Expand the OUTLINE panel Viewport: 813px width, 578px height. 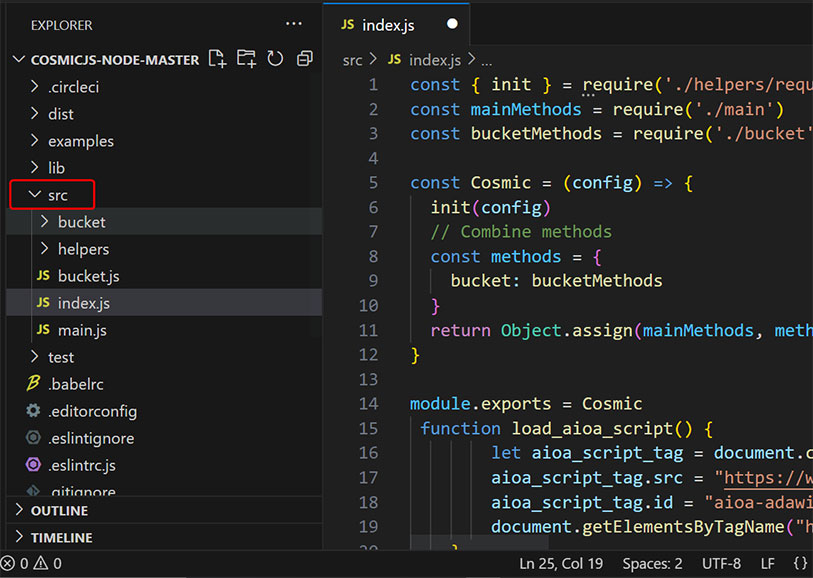(19, 510)
